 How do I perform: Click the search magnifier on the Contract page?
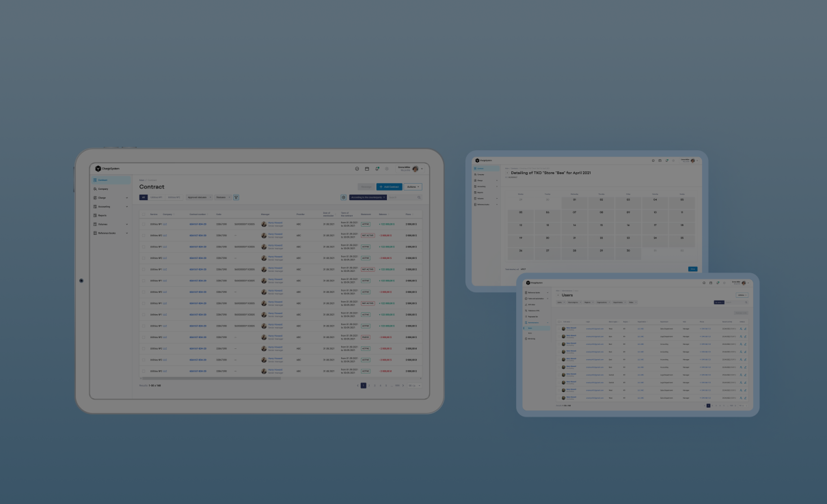coord(419,197)
